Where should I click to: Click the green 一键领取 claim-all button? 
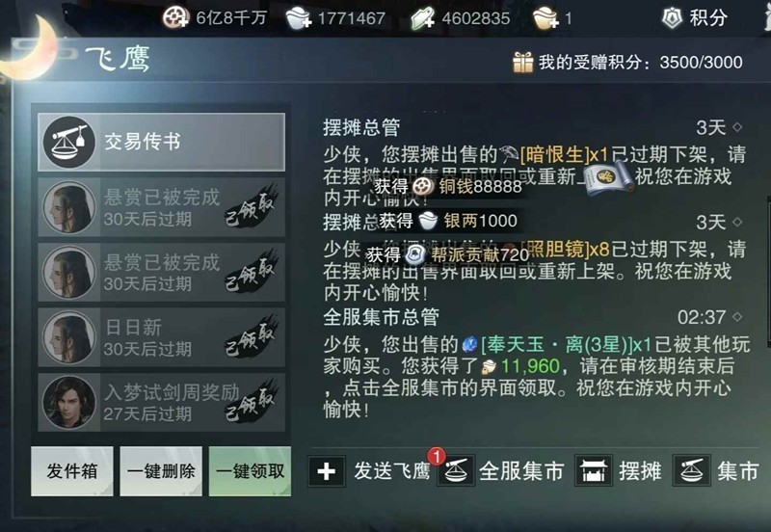click(250, 471)
